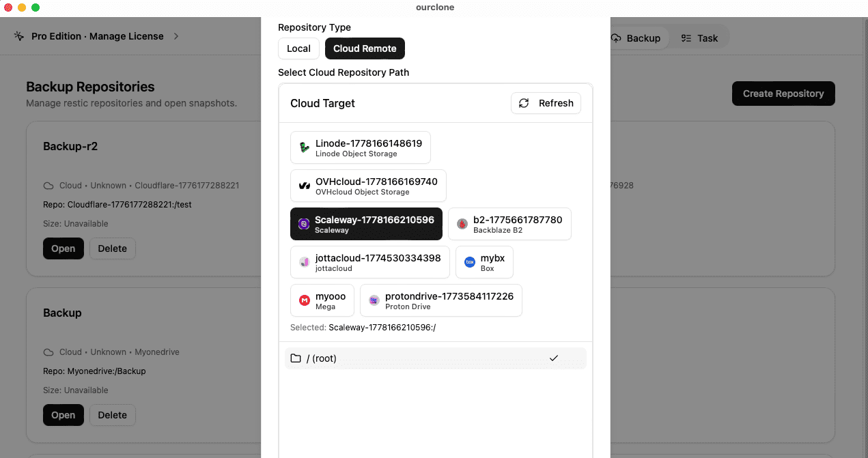Viewport: 868px width, 458px height.
Task: Select Local repository type
Action: 298,48
